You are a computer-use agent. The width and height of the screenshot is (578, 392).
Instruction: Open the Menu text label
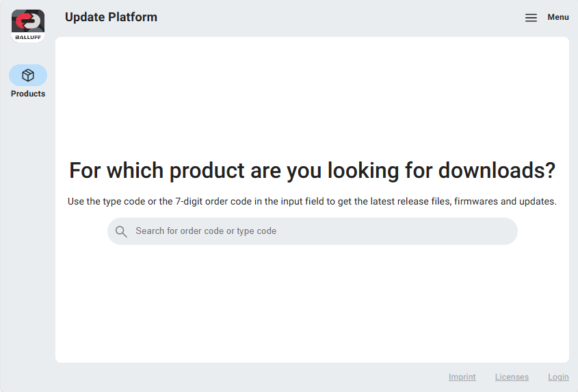pos(557,17)
